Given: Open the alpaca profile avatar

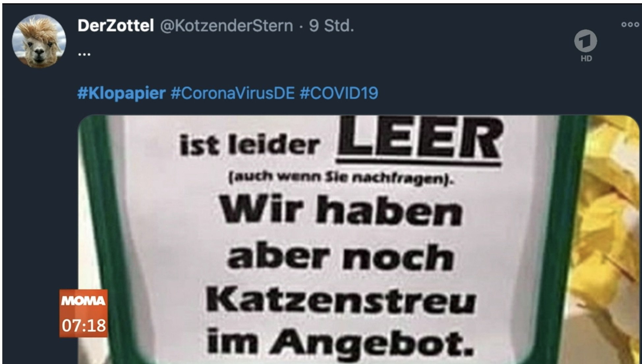Looking at the screenshot, I should (39, 41).
